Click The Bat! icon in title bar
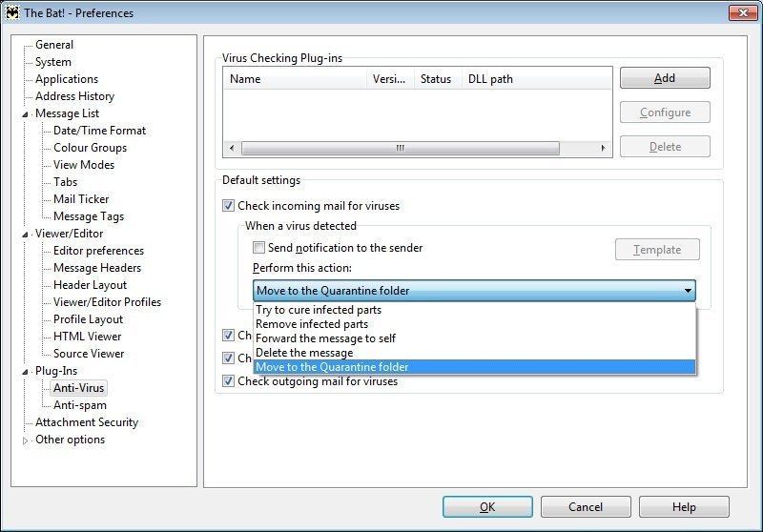The height and width of the screenshot is (532, 763). pyautogui.click(x=12, y=12)
